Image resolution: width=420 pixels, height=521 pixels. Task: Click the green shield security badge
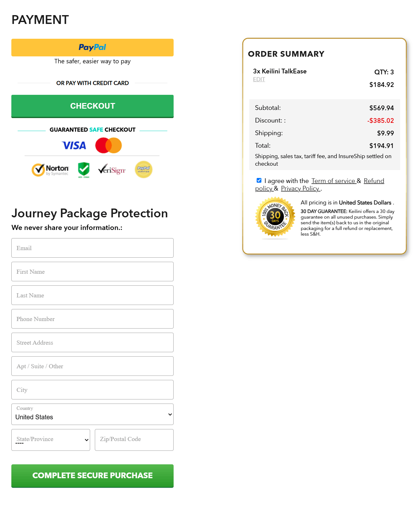tap(84, 170)
